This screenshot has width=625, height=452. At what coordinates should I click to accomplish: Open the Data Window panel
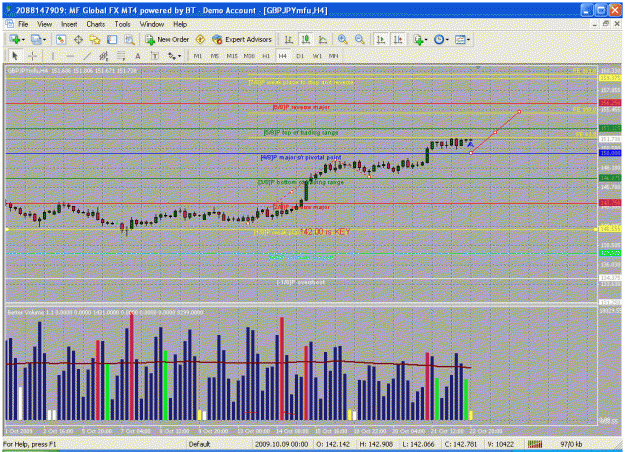78,39
